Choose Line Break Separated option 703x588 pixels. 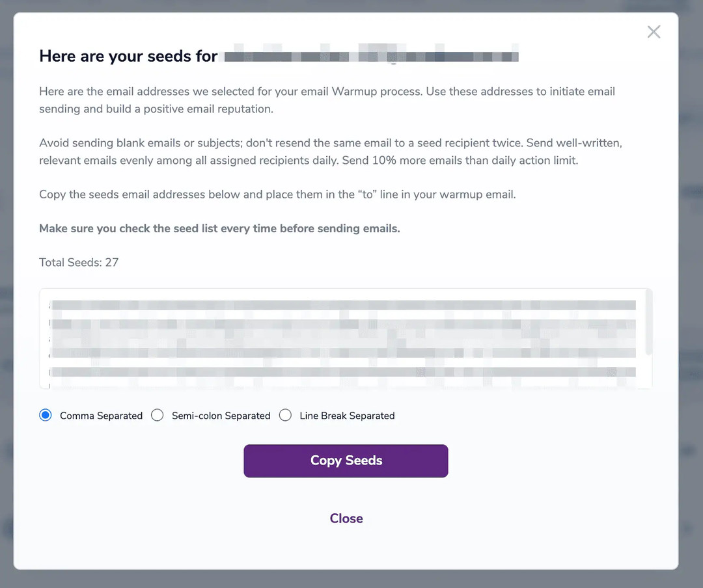click(x=285, y=415)
